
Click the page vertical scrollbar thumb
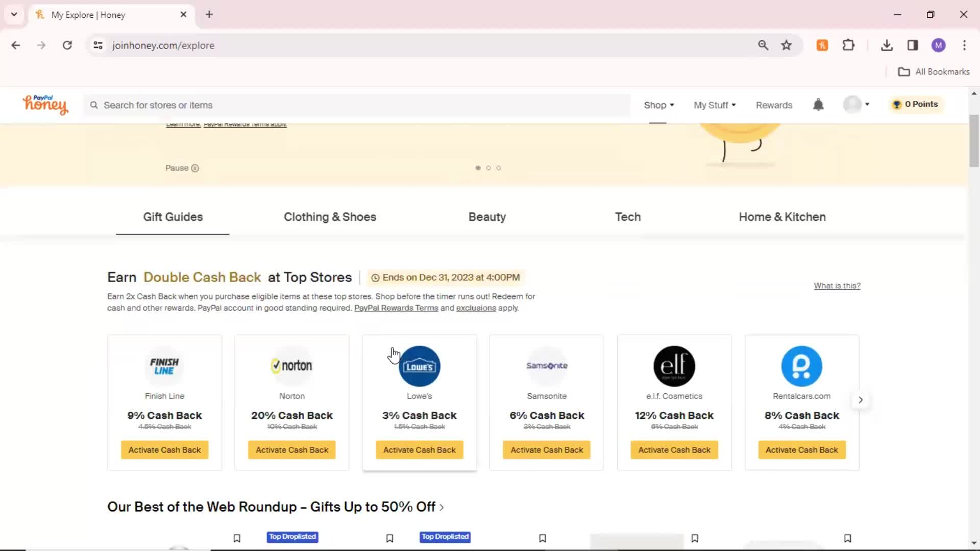pos(974,141)
